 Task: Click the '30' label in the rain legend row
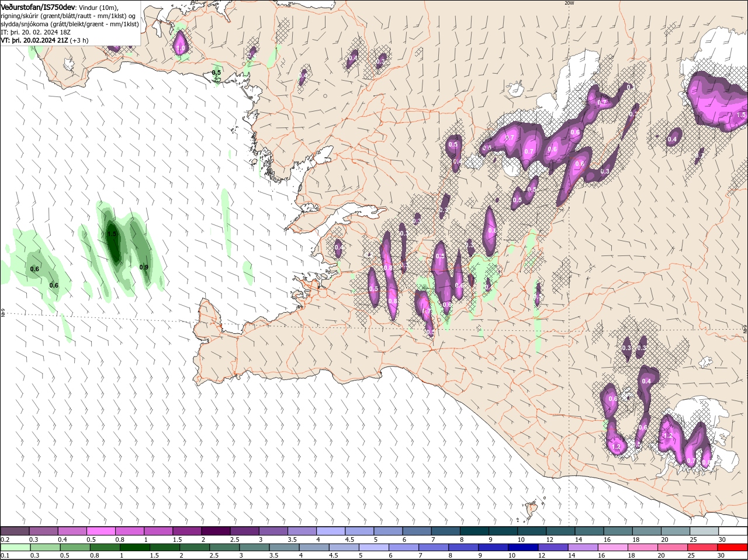[x=721, y=555]
